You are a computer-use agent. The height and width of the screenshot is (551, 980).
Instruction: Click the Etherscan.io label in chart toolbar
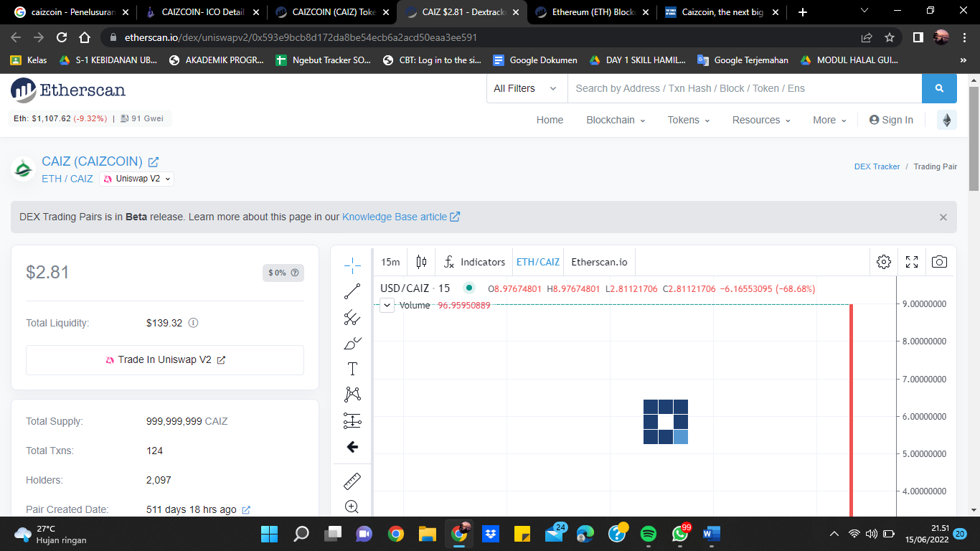[x=599, y=262]
